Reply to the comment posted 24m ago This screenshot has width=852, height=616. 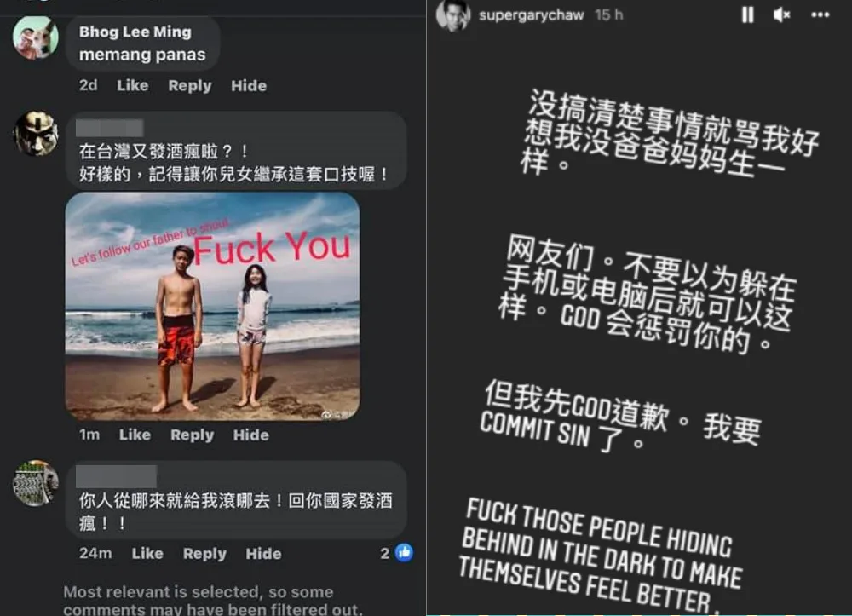204,553
